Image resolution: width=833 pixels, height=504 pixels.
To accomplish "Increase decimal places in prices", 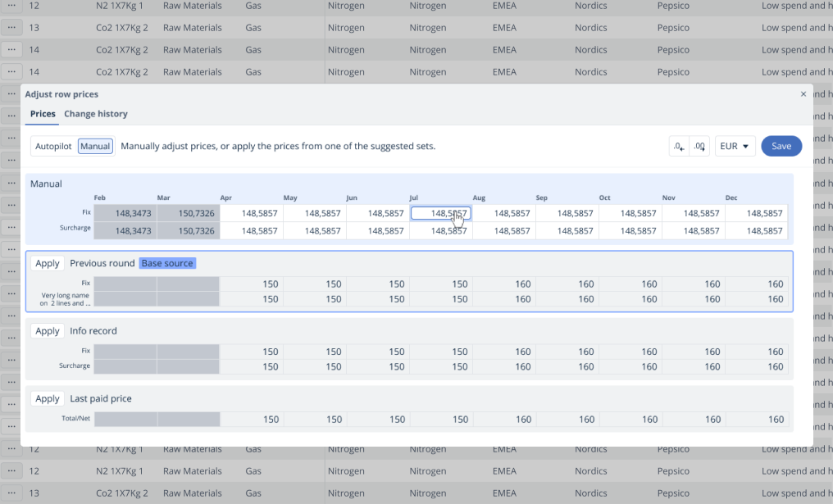I will pos(699,147).
